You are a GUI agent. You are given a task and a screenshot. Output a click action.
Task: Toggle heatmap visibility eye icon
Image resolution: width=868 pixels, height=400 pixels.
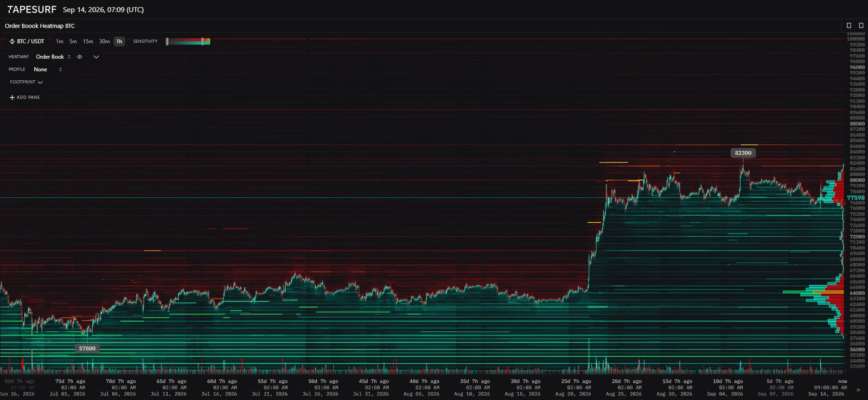80,57
